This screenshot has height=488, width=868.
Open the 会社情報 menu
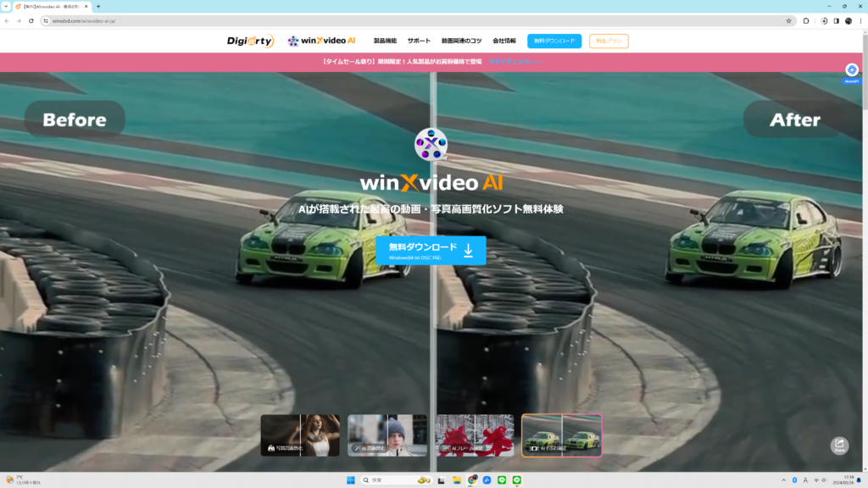(x=504, y=41)
